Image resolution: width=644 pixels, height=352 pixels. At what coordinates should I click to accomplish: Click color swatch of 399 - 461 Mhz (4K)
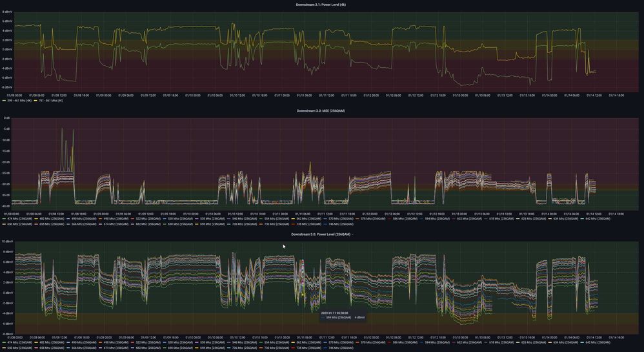(x=4, y=100)
